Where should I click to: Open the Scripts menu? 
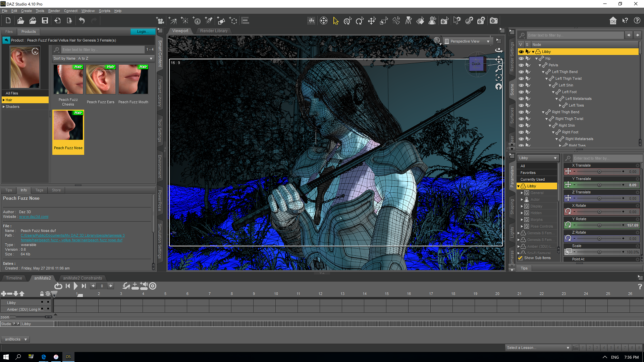pyautogui.click(x=104, y=11)
